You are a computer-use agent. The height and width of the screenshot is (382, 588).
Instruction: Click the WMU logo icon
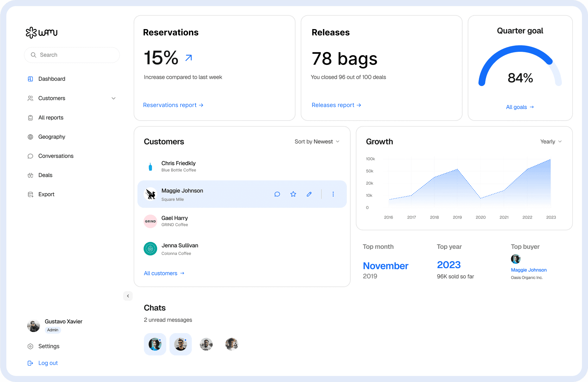31,33
